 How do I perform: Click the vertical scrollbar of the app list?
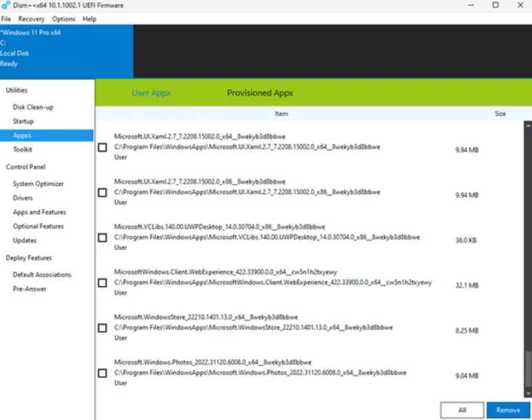click(x=528, y=266)
